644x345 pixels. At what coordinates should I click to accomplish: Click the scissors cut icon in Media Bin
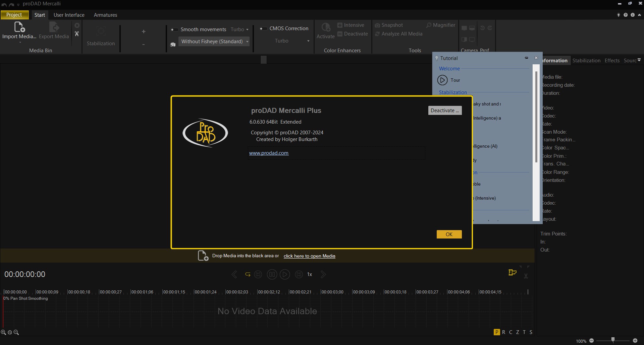(77, 34)
